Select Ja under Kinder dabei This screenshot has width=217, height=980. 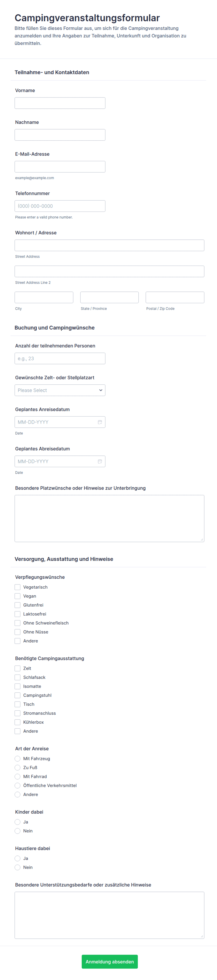click(x=17, y=822)
